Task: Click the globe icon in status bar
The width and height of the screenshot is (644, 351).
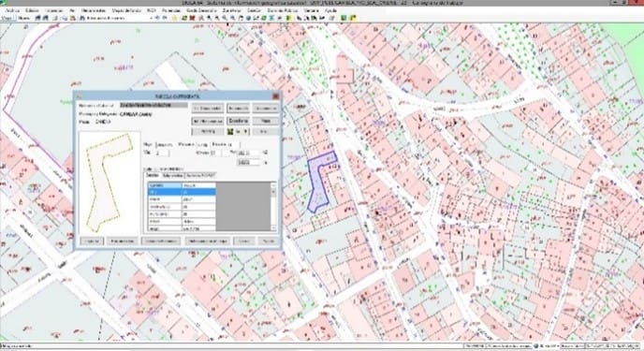Action: coord(535,346)
